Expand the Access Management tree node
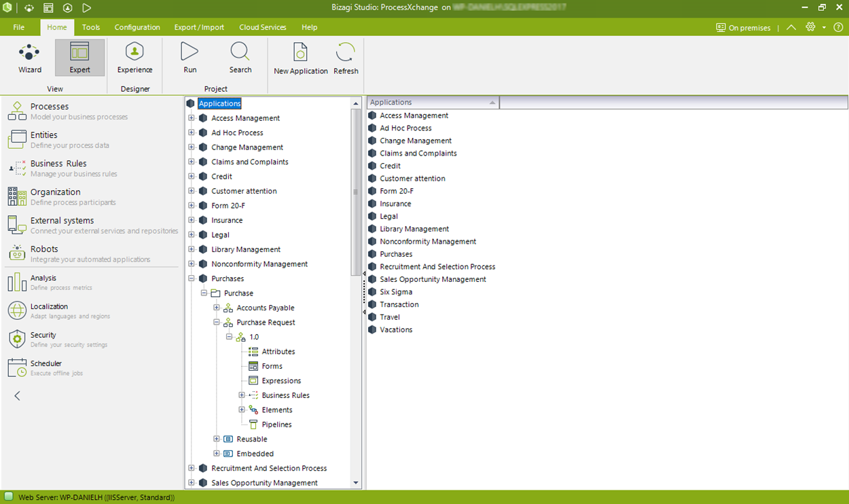This screenshot has height=504, width=849. click(x=192, y=118)
